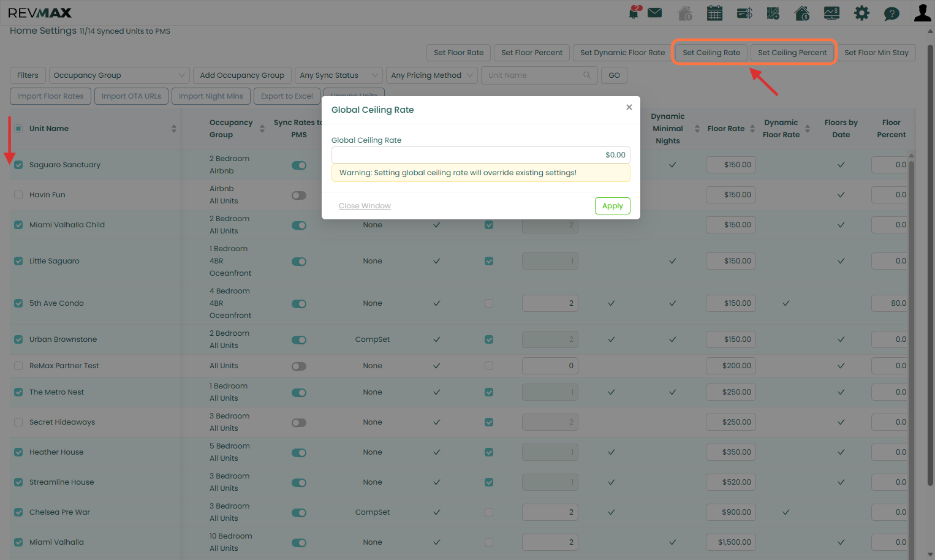The height and width of the screenshot is (560, 935).
Task: Check the ReMax Partner Test checkbox
Action: [x=18, y=366]
